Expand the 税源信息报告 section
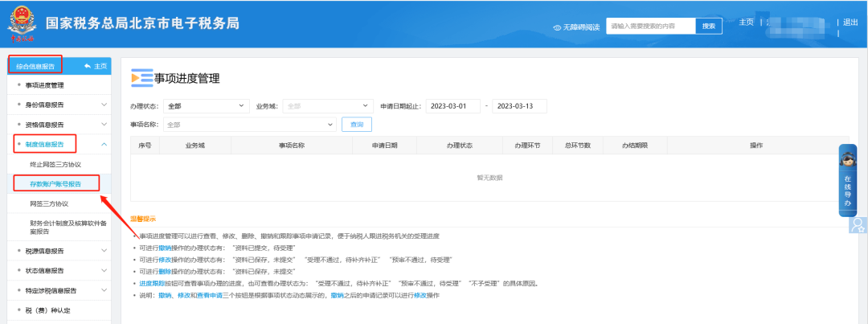868x324 pixels. 104,251
